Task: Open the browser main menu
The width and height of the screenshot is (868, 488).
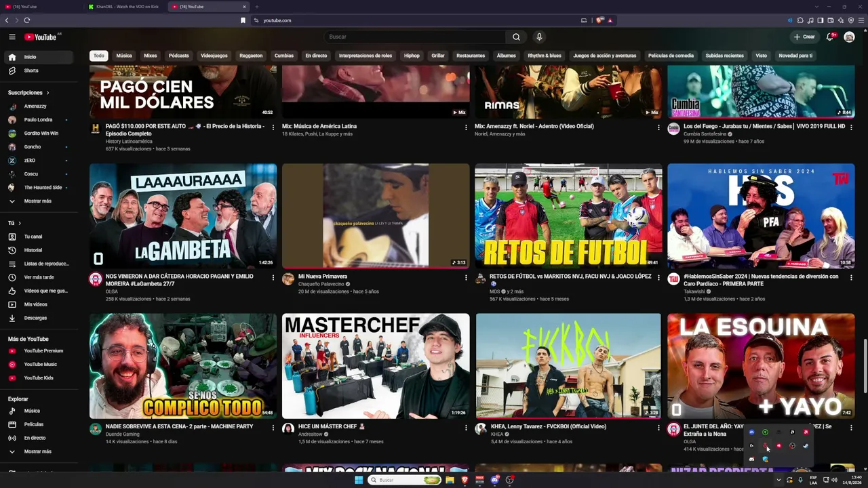Action: 861,20
